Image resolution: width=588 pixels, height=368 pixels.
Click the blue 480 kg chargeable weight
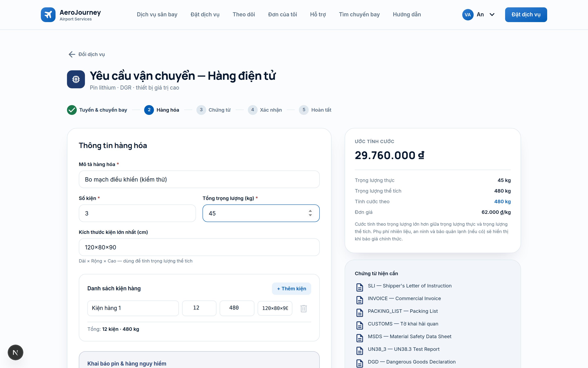pyautogui.click(x=502, y=202)
